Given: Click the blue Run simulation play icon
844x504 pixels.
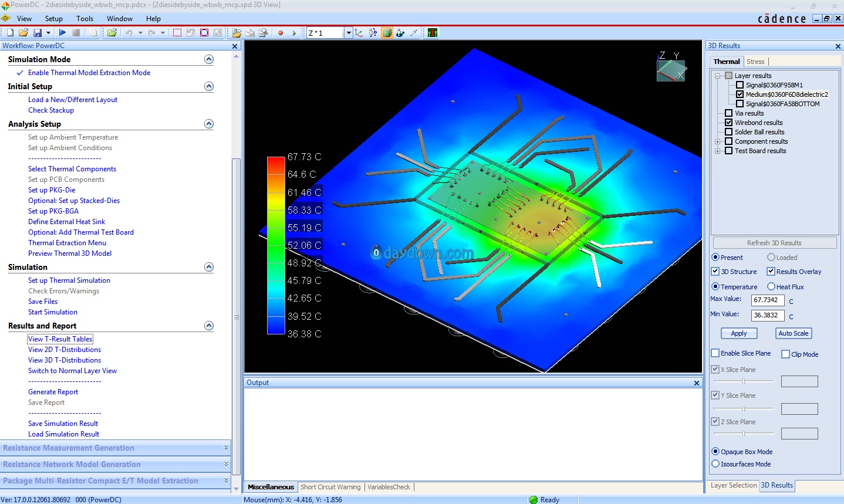Looking at the screenshot, I should (x=62, y=33).
